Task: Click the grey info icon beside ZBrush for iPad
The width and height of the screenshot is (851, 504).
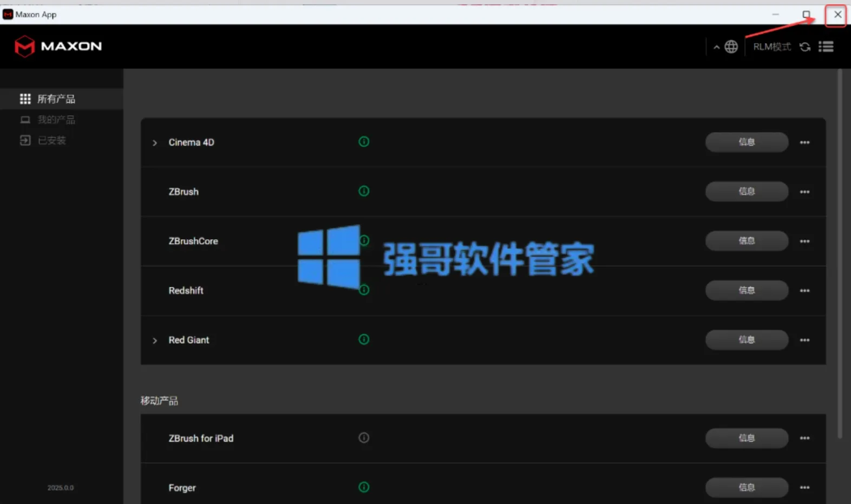Action: pyautogui.click(x=364, y=437)
